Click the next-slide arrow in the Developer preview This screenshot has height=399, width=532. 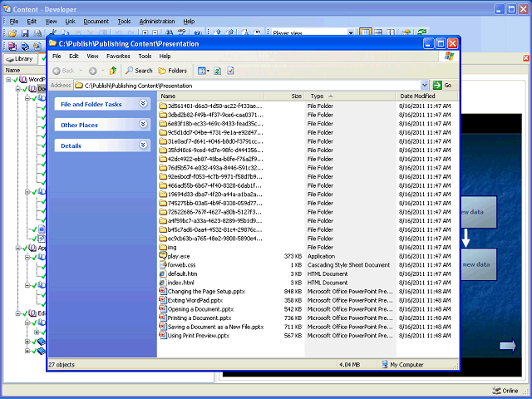pyautogui.click(x=508, y=346)
